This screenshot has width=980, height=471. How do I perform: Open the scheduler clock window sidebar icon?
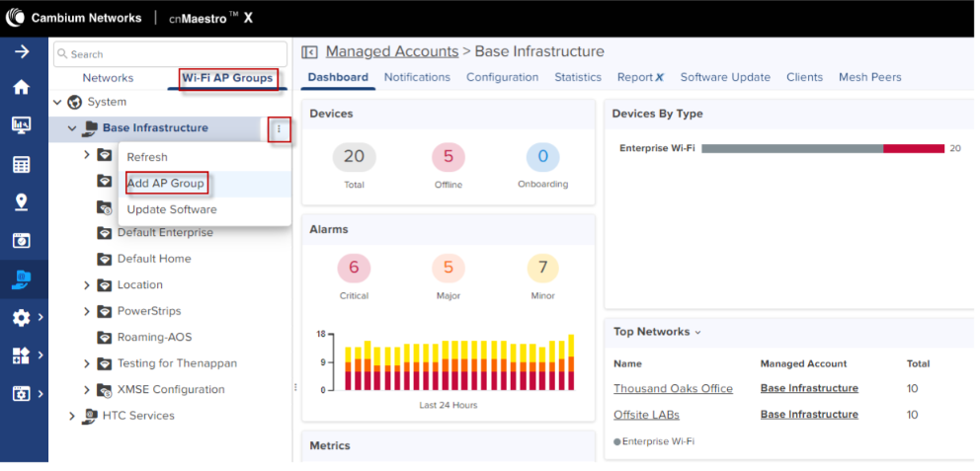(x=22, y=241)
